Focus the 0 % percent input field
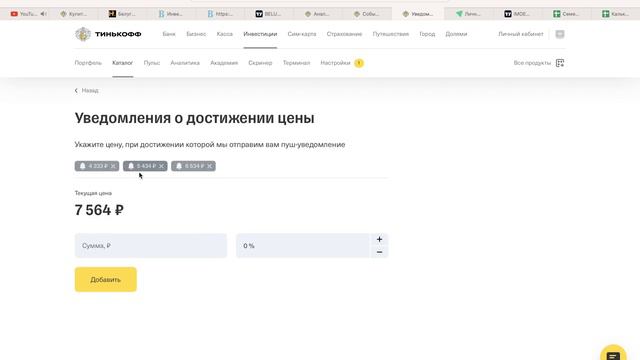The height and width of the screenshot is (360, 640). [303, 246]
